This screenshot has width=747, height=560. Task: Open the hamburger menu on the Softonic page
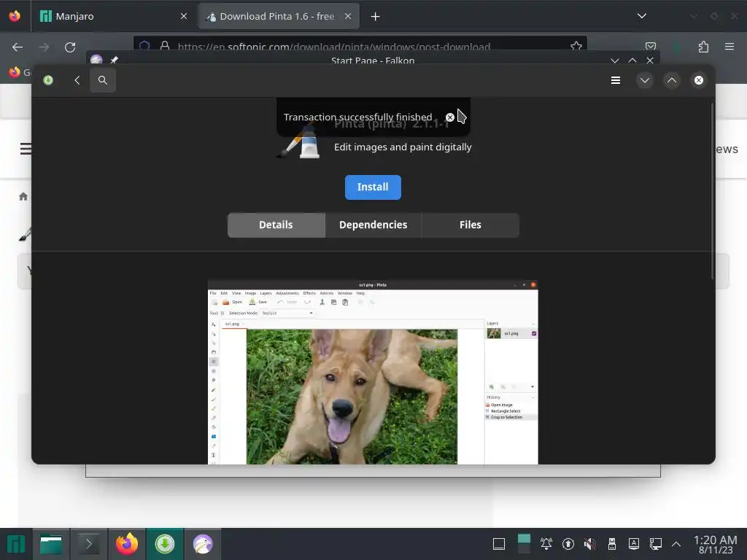[26, 149]
